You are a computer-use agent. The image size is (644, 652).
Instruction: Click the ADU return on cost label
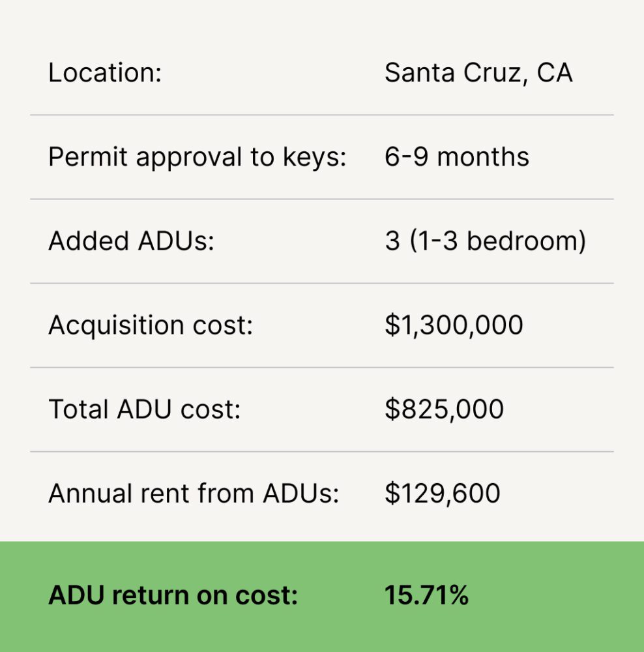173,595
